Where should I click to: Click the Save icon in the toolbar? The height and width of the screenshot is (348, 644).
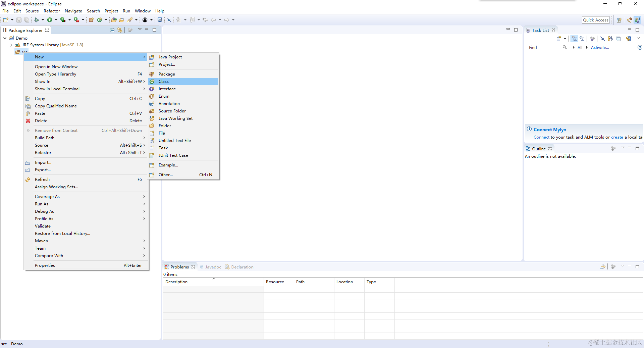pyautogui.click(x=19, y=20)
